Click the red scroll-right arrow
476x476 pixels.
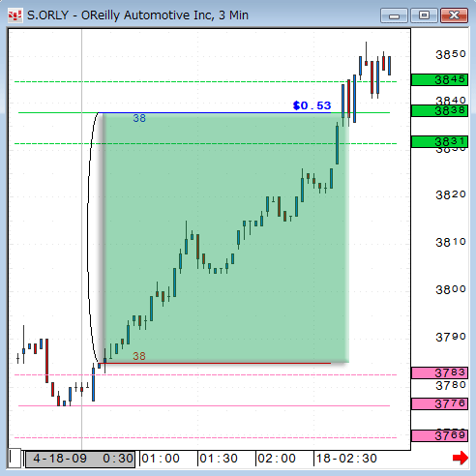coord(461,458)
